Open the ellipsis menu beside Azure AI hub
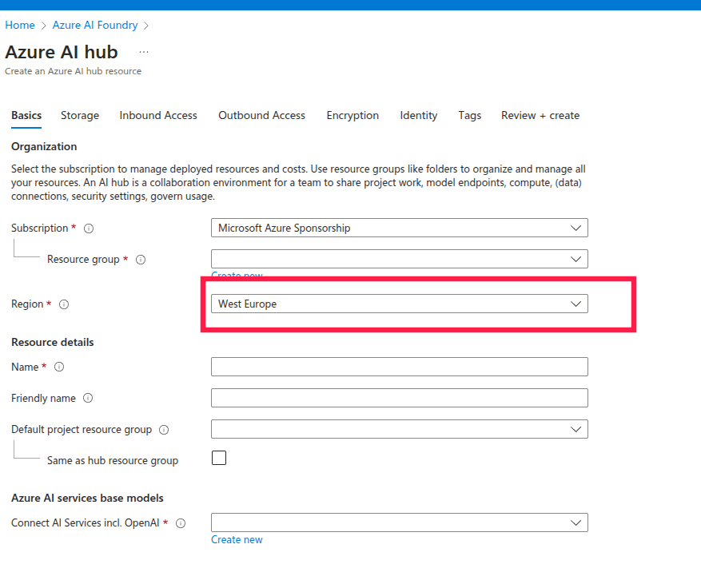This screenshot has height=588, width=701. tap(144, 52)
